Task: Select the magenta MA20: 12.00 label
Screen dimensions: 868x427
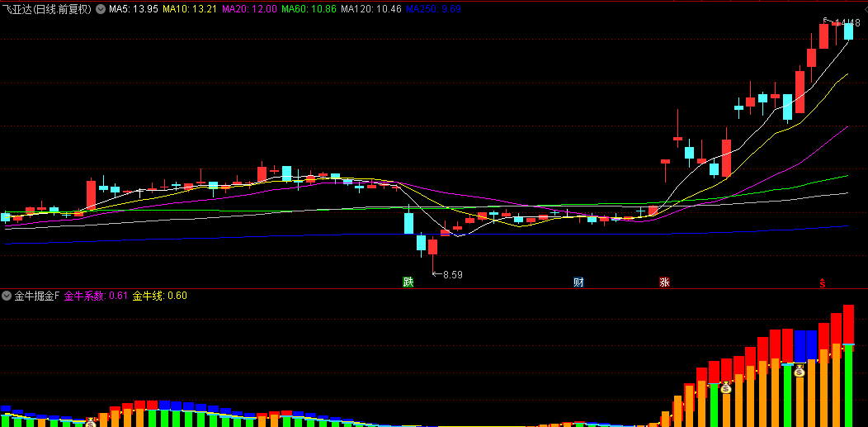Action: [x=249, y=9]
